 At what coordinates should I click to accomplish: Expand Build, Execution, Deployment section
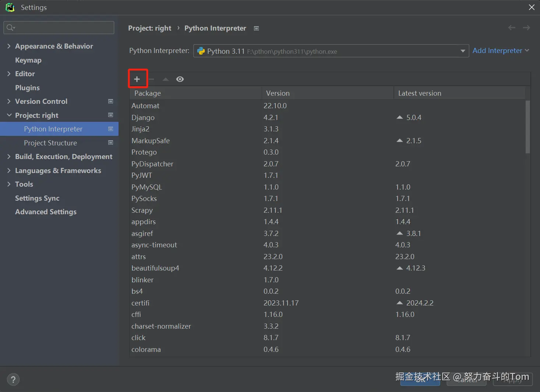tap(9, 156)
